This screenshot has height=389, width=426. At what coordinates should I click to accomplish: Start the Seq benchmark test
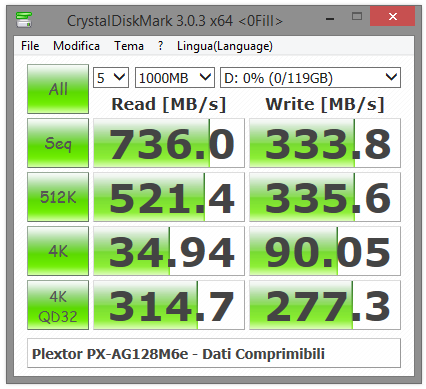58,143
